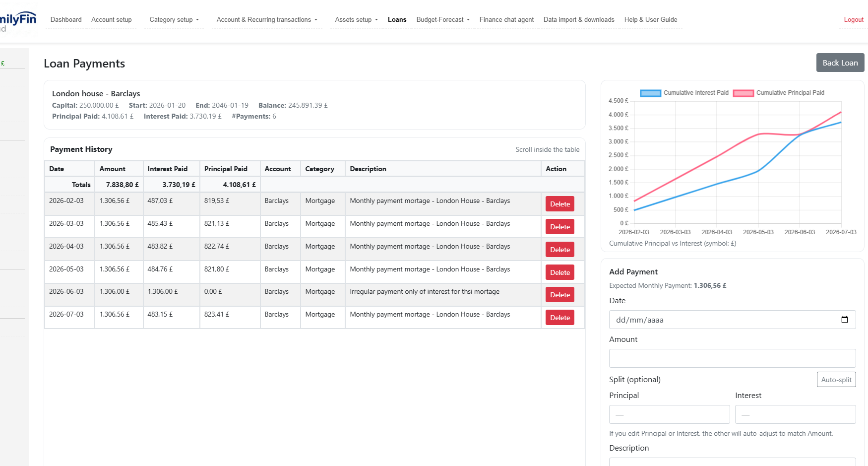Expand Category setup dropdown menu
This screenshot has width=868, height=466.
(174, 20)
